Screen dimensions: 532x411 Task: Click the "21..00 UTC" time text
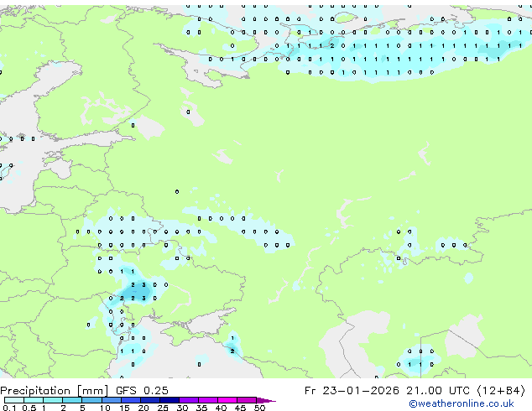438,391
